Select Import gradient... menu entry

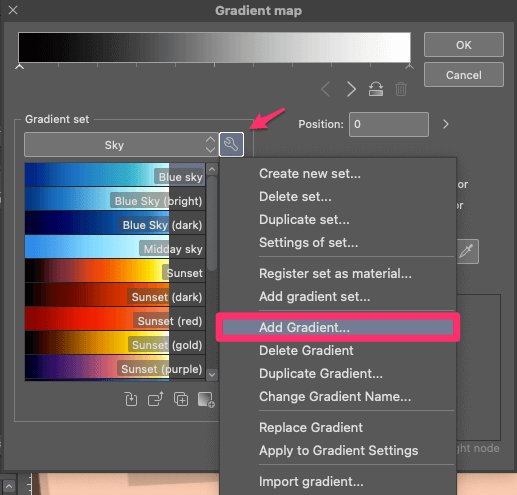tap(311, 482)
